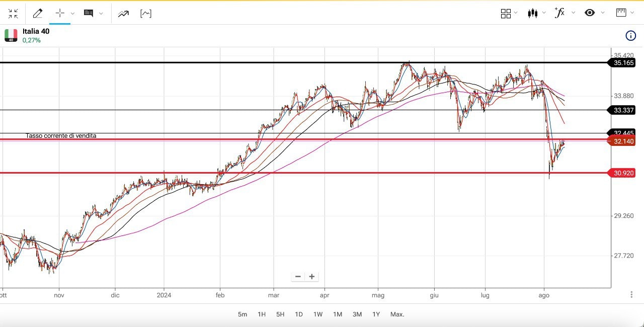This screenshot has height=327, width=644.
Task: Zoom in with the plus button
Action: pyautogui.click(x=312, y=277)
